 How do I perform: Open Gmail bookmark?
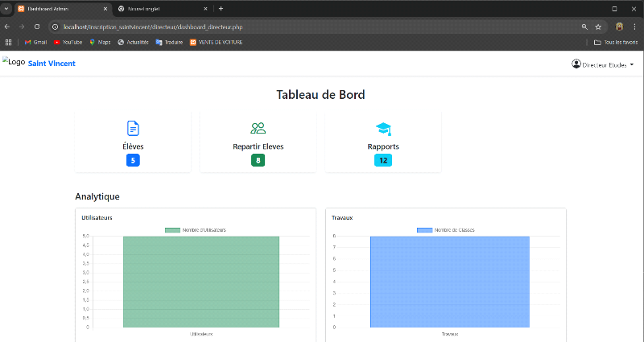coord(35,43)
